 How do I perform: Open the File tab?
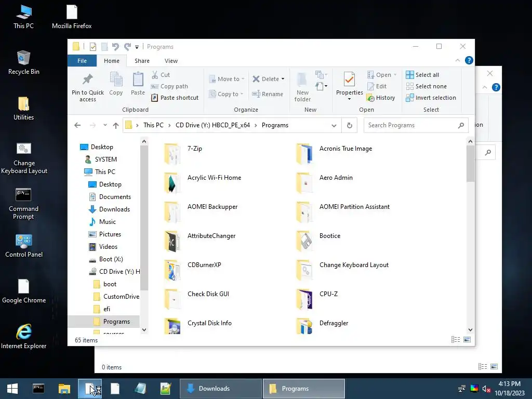point(82,61)
